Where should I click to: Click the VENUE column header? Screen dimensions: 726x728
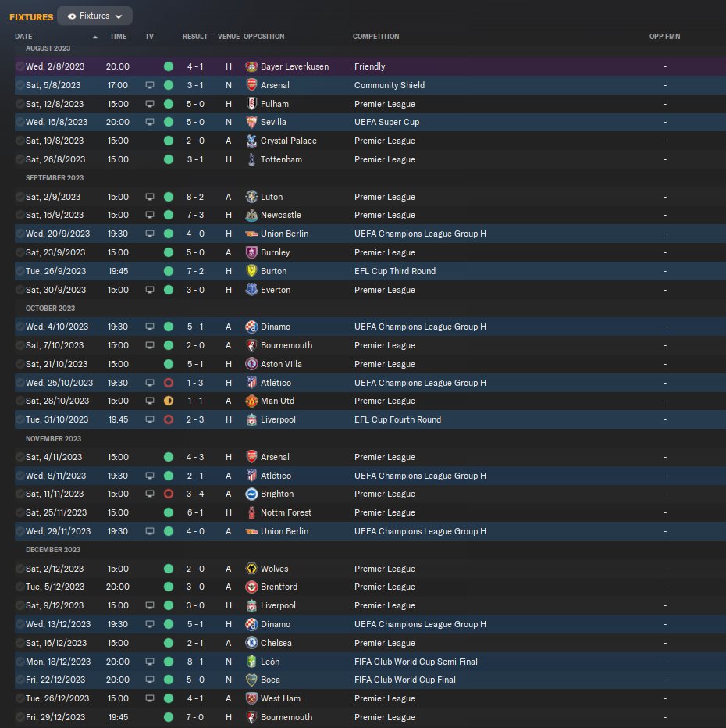[229, 36]
